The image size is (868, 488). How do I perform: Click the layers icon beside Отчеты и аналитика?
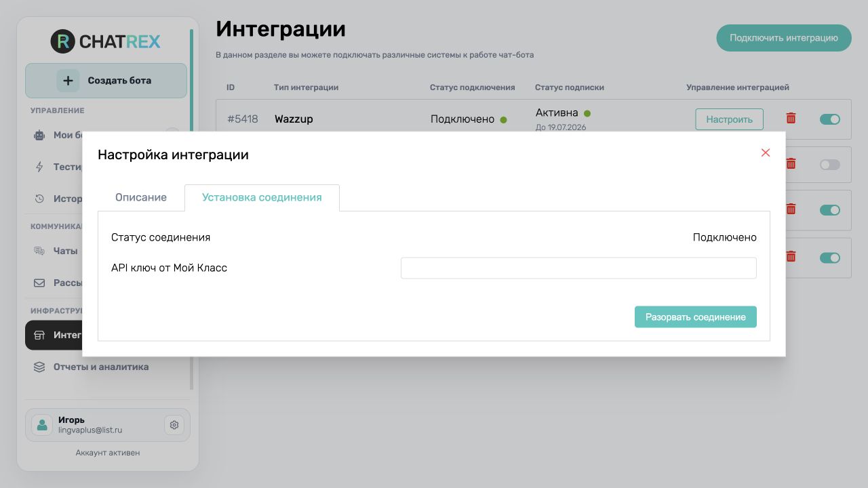pos(39,367)
